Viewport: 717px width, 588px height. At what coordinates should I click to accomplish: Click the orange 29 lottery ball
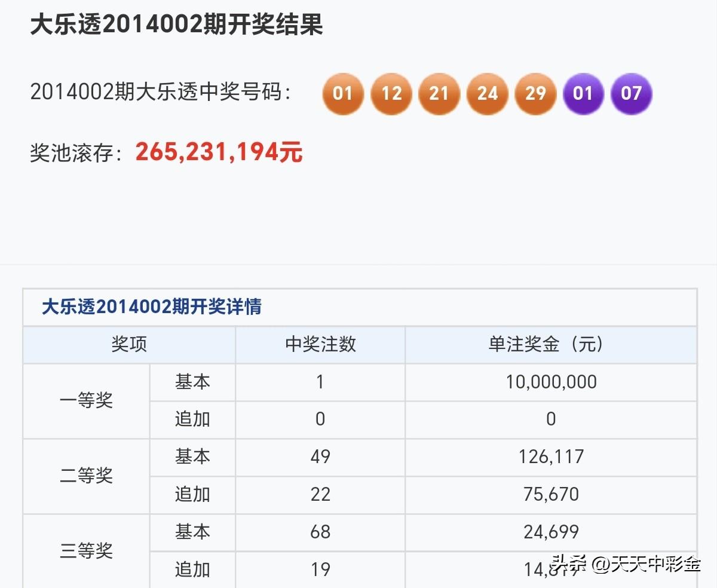[535, 94]
